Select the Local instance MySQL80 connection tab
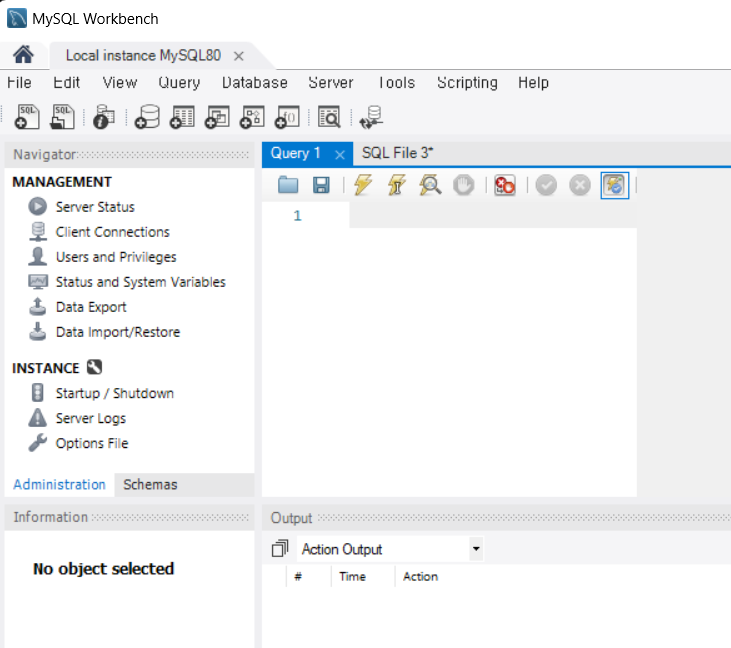This screenshot has height=648, width=731. coord(143,55)
